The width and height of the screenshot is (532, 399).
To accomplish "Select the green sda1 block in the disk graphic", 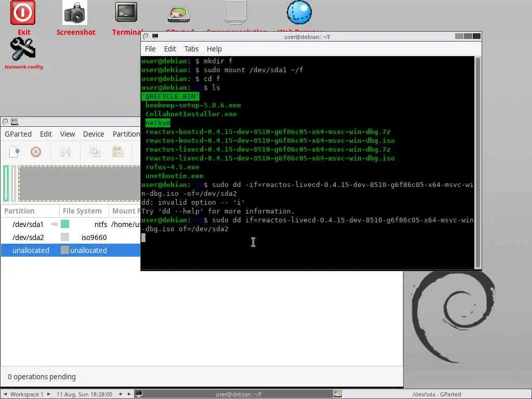I will 6,183.
